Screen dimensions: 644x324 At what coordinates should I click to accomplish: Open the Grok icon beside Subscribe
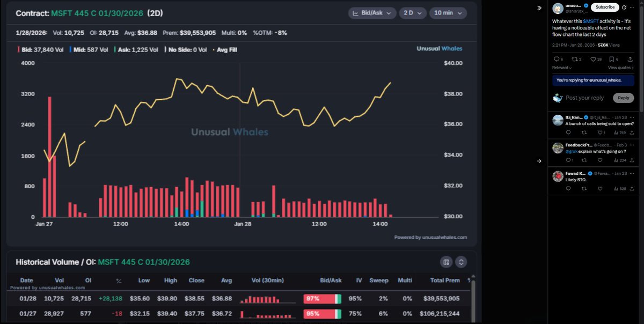[x=625, y=7]
